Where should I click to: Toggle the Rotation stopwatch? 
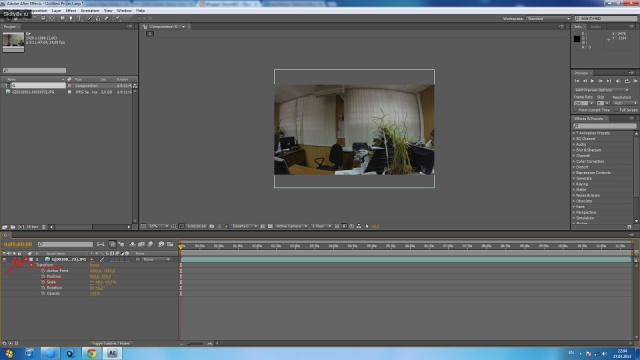click(x=43, y=288)
